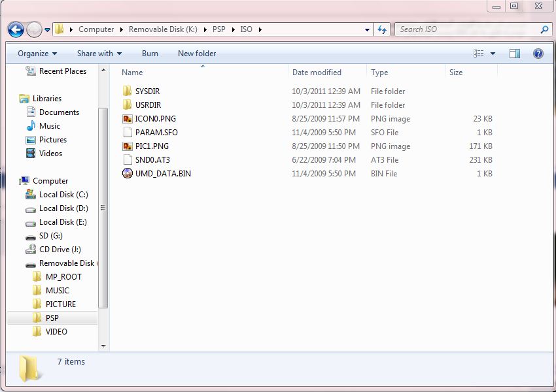Open the address bar history dropdown
The height and width of the screenshot is (392, 556).
click(368, 30)
